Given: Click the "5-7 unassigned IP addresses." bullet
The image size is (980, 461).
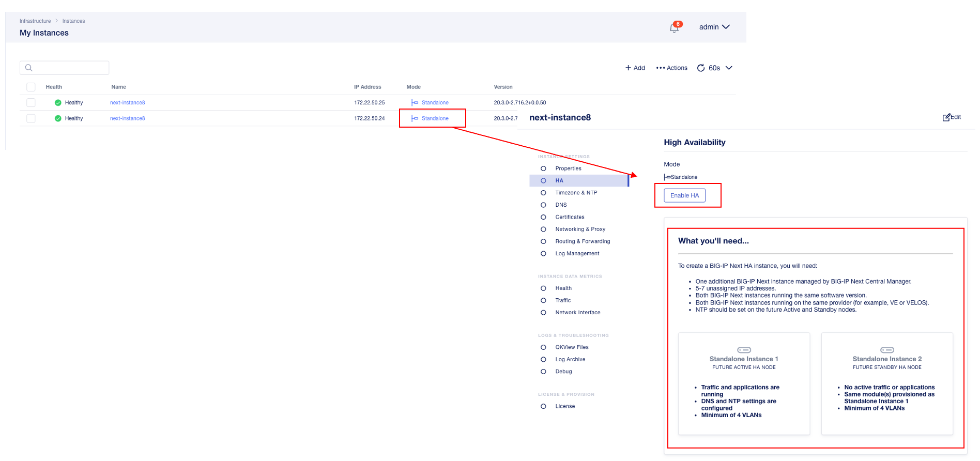Looking at the screenshot, I should (735, 288).
